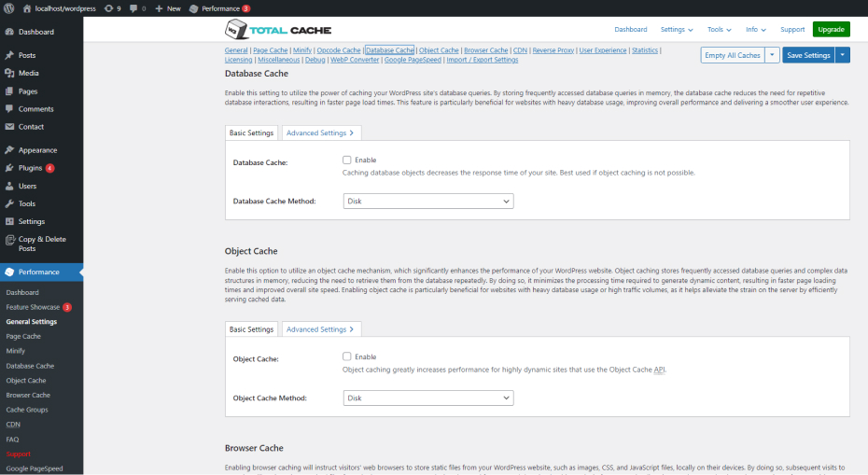The height and width of the screenshot is (475, 868).
Task: Open the Media icon in the sidebar
Action: coord(9,73)
